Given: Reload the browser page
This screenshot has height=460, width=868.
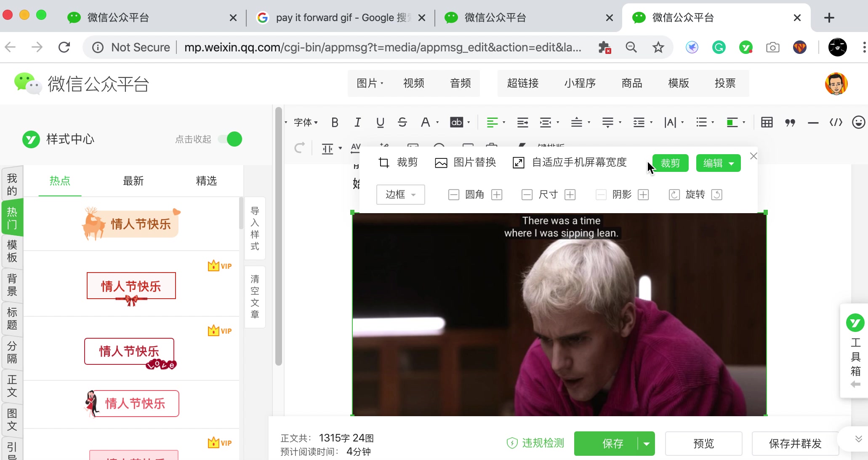Looking at the screenshot, I should (64, 47).
